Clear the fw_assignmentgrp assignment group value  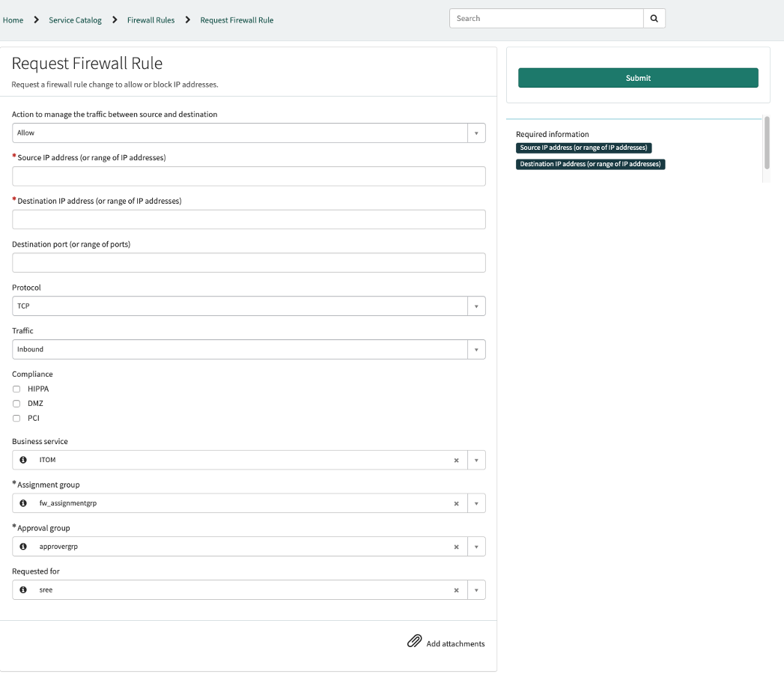coord(456,503)
